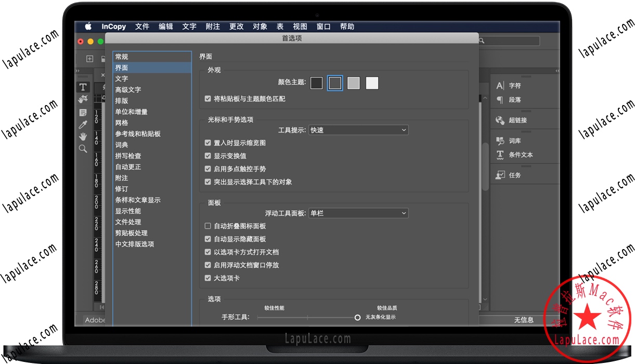Select the Position tool below the Type tool
The height and width of the screenshot is (364, 635).
tap(83, 99)
